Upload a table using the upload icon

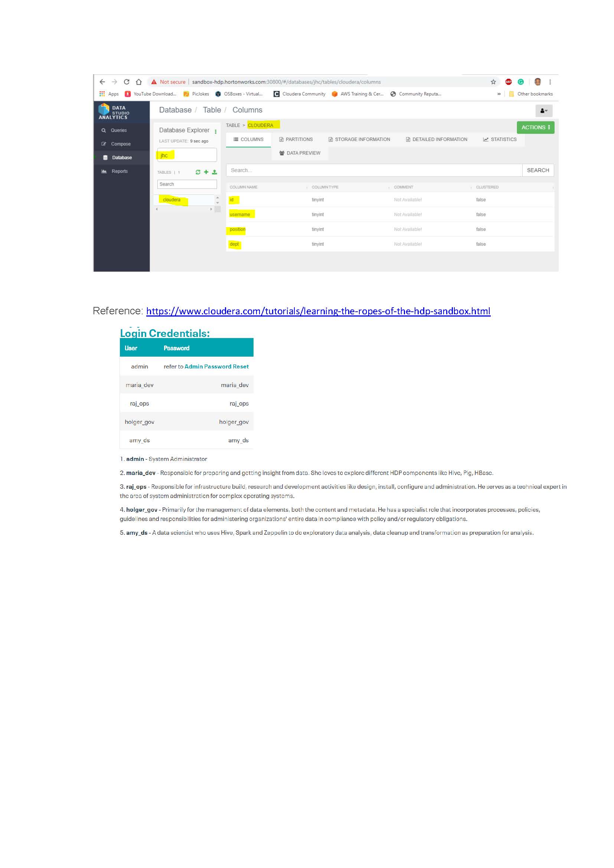214,172
